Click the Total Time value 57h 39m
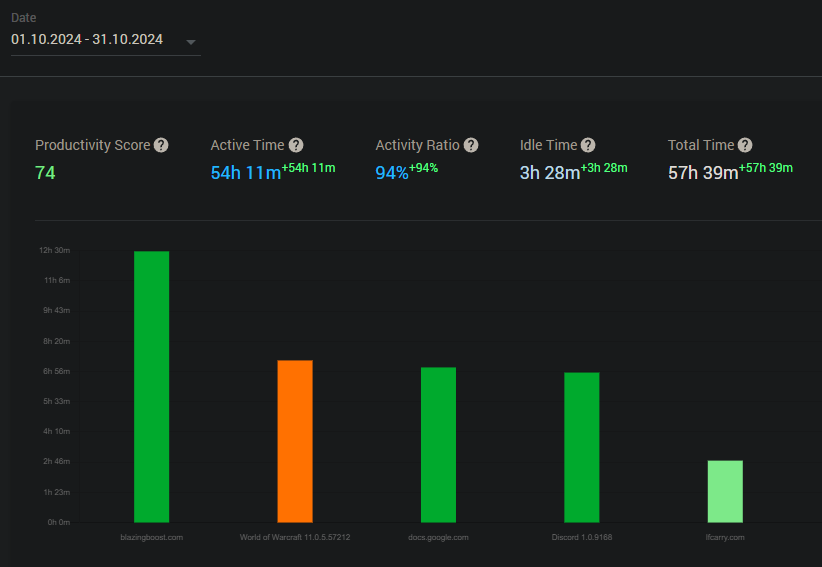 (703, 172)
